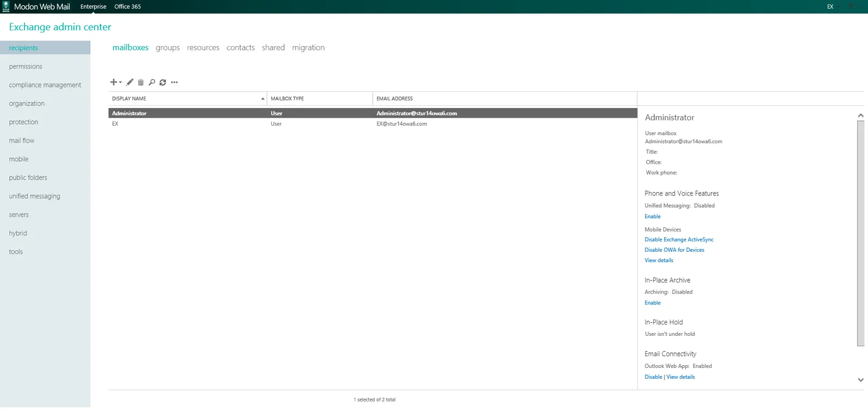Click Disable Exchange ActiveSync link
Viewport: 868px width, 414px height.
[x=679, y=239]
